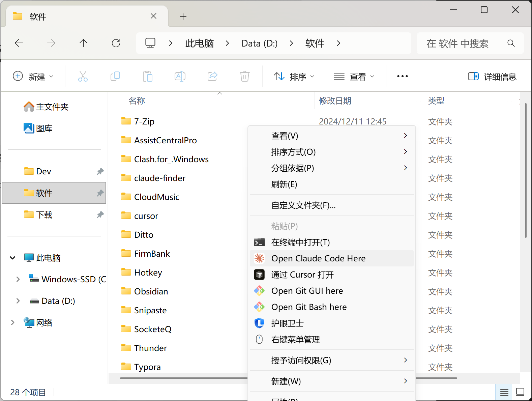Open the 新建 dropdown in toolbar
532x401 pixels.
pos(33,77)
